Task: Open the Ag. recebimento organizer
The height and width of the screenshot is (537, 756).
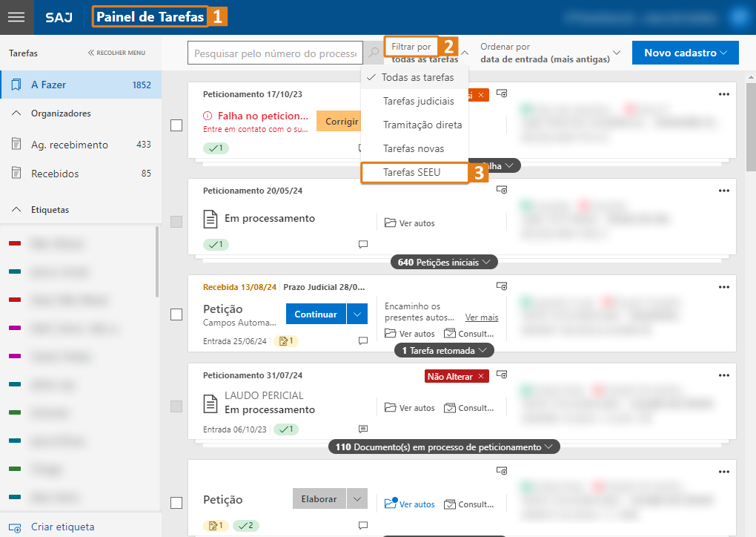Action: coord(69,145)
